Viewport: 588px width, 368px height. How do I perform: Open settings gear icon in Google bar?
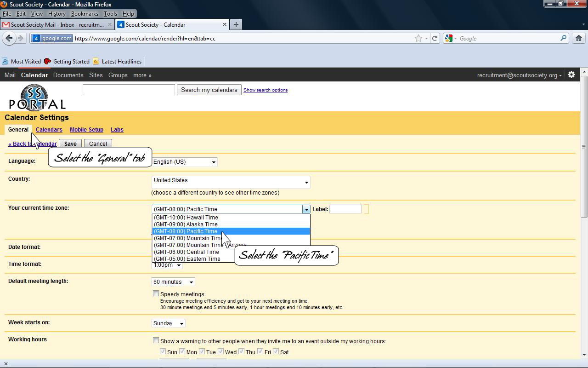(571, 75)
